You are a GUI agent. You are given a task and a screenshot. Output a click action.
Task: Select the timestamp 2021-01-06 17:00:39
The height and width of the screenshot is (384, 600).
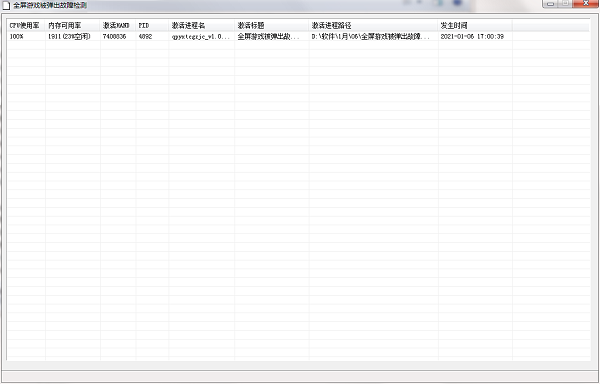[475, 36]
